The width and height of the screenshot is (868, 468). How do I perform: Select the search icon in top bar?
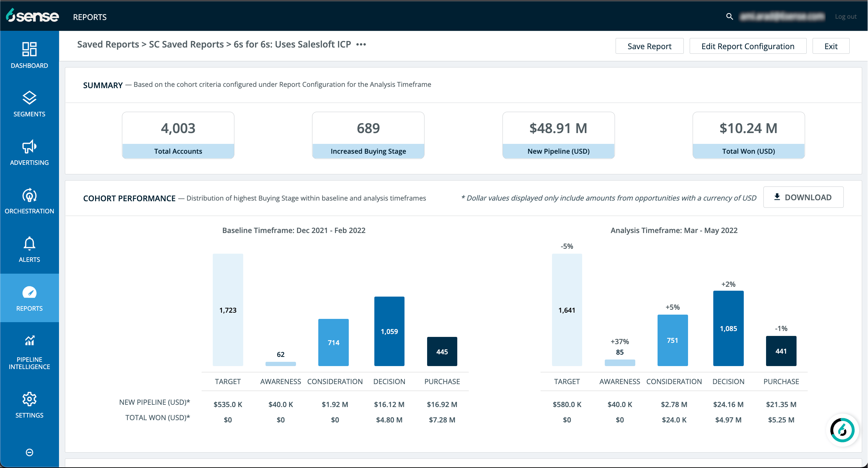click(x=729, y=16)
